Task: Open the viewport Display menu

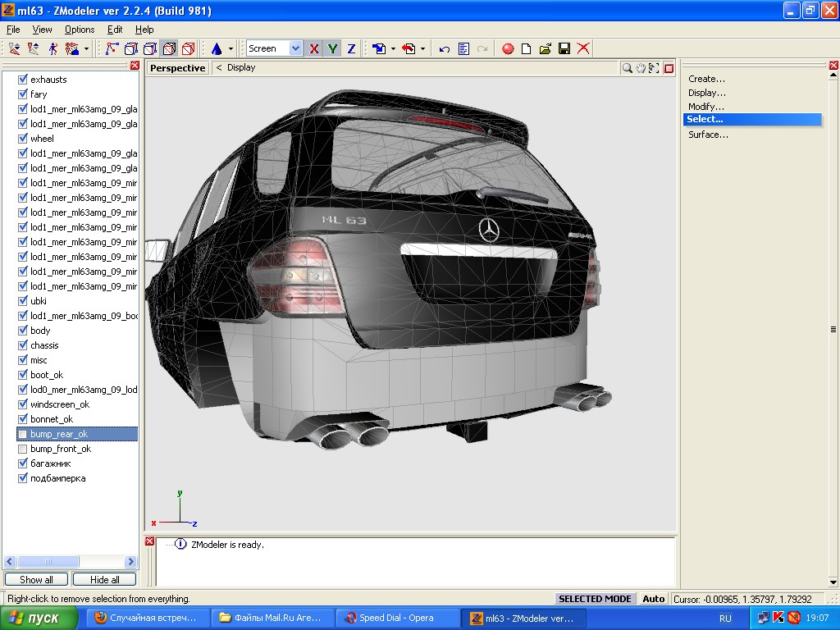Action: pyautogui.click(x=241, y=67)
